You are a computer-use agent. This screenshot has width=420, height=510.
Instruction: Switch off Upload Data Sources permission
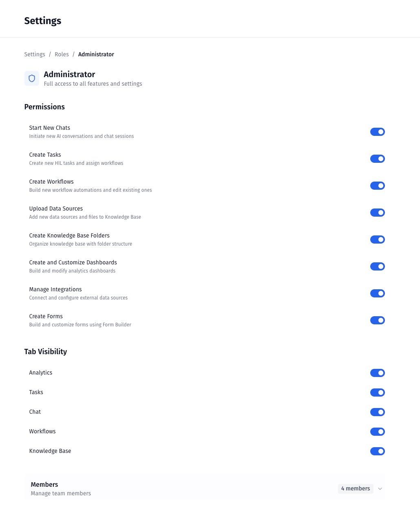tap(377, 213)
